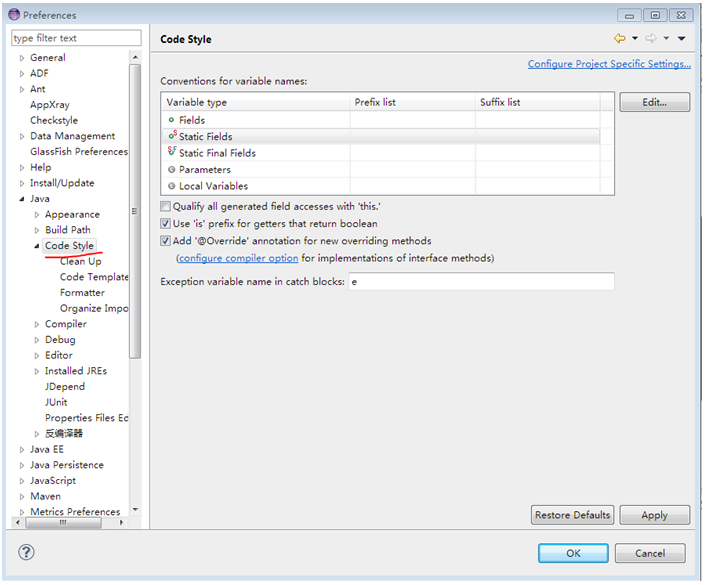The width and height of the screenshot is (705, 585).
Task: Expand the Maven tree node
Action: coord(22,497)
